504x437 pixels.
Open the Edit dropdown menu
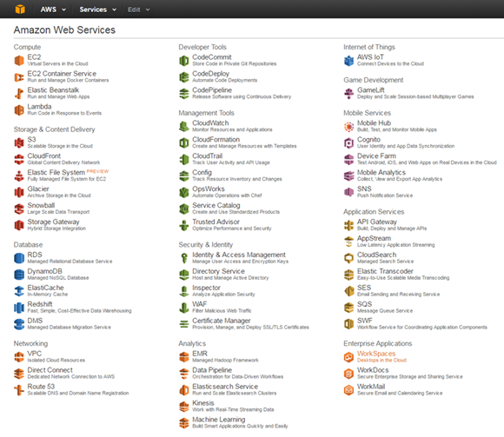click(138, 10)
